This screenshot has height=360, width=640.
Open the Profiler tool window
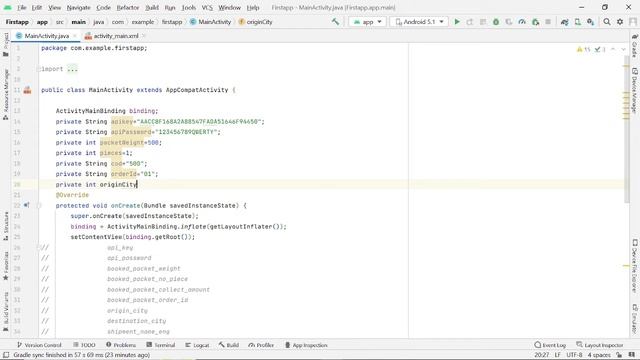point(261,345)
